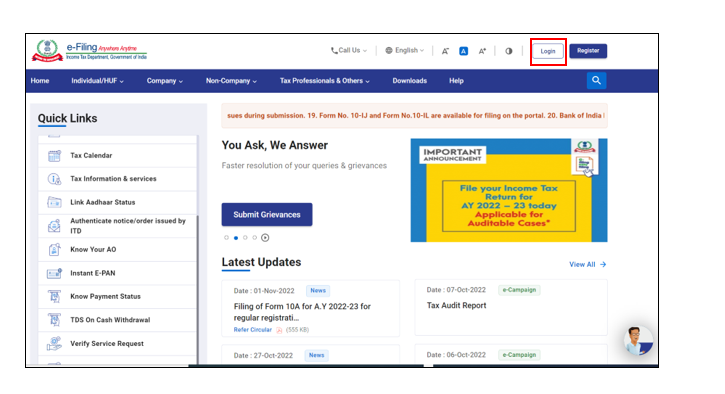
Task: Click the Know Your AO icon
Action: click(x=54, y=249)
